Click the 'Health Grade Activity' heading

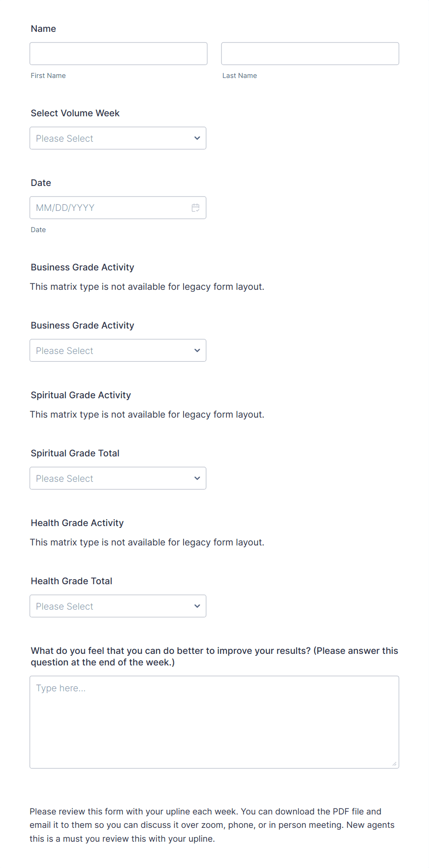77,523
